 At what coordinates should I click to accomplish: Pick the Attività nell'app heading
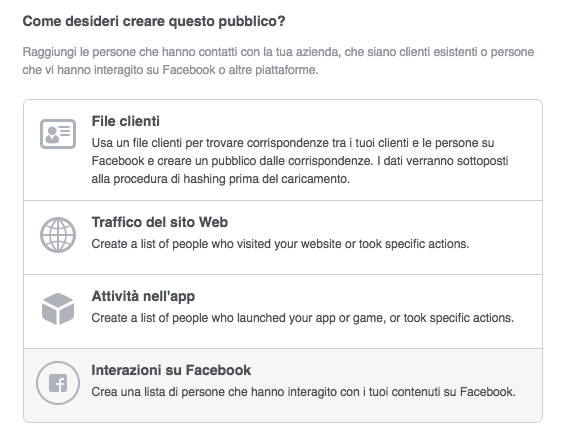click(143, 296)
